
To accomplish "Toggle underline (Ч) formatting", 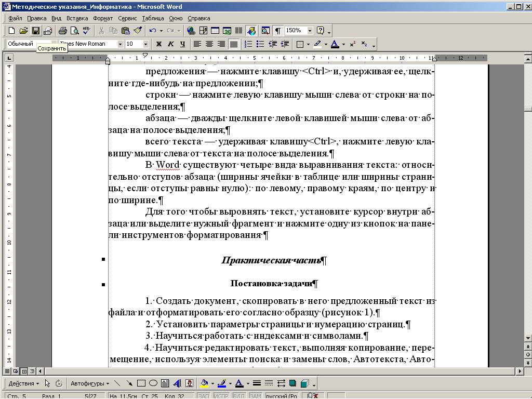I will [x=182, y=44].
